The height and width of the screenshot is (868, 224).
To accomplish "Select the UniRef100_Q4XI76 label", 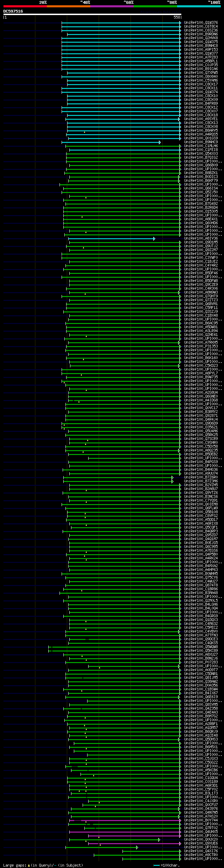I will click(201, 851).
